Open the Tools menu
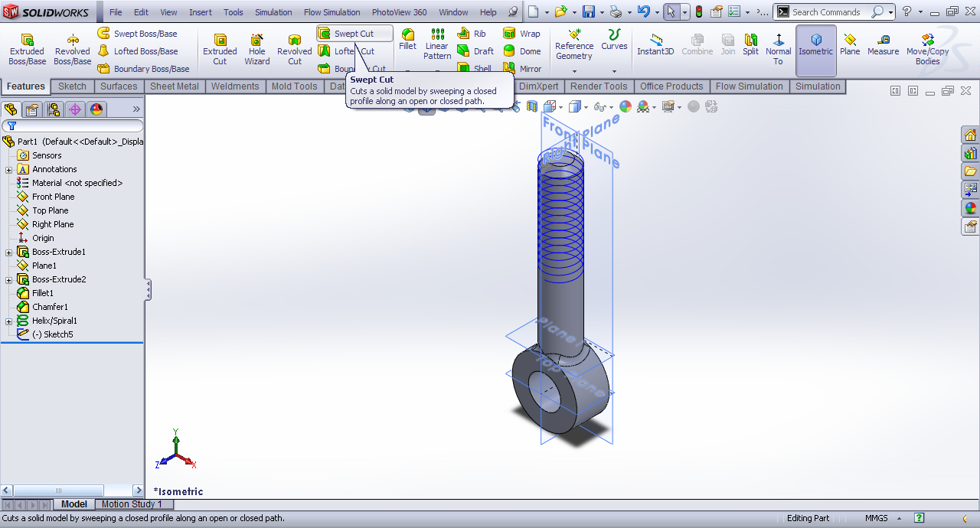This screenshot has height=528, width=980. [x=234, y=12]
